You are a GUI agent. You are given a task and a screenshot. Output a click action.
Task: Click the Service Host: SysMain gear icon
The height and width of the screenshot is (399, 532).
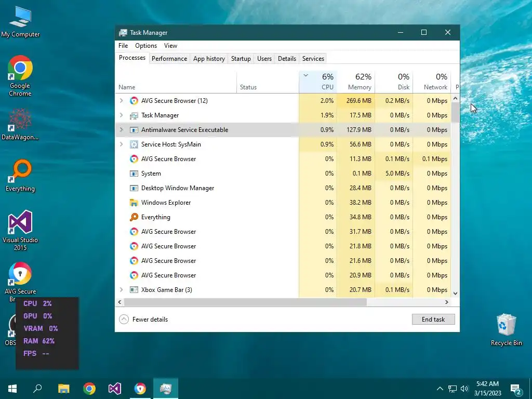tap(134, 144)
